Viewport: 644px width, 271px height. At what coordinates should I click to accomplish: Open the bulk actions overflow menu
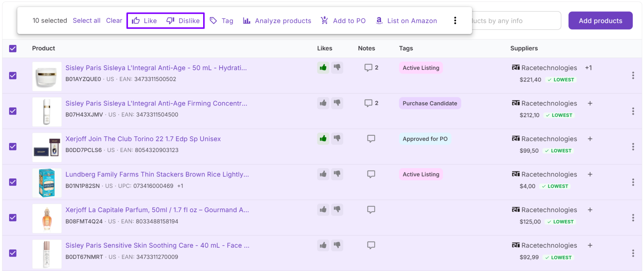point(455,21)
